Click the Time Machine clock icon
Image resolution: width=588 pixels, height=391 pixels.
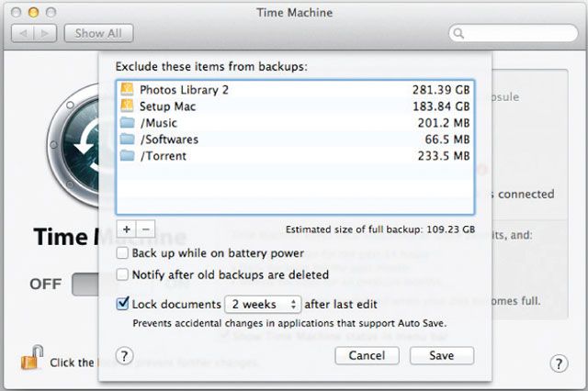coord(73,145)
